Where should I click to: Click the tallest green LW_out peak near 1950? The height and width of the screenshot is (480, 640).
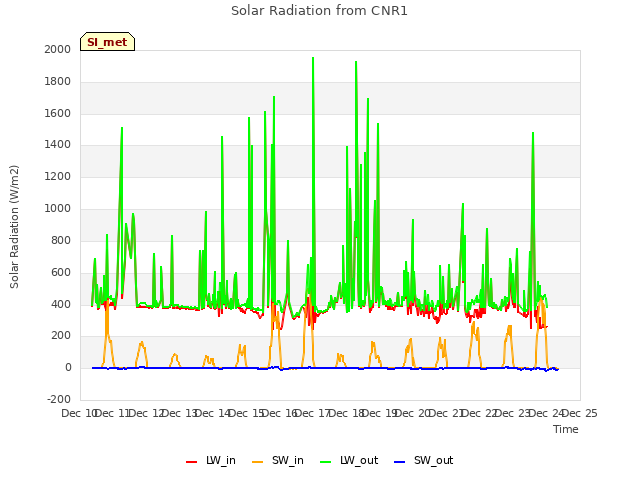point(313,58)
